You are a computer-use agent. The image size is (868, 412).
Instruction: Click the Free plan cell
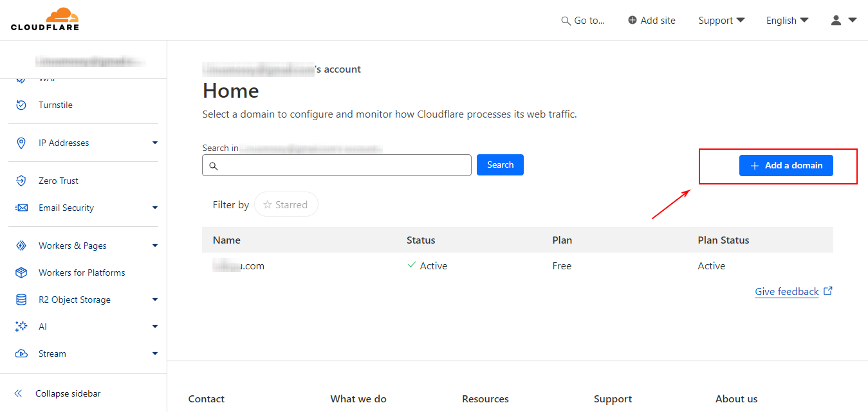(x=562, y=265)
